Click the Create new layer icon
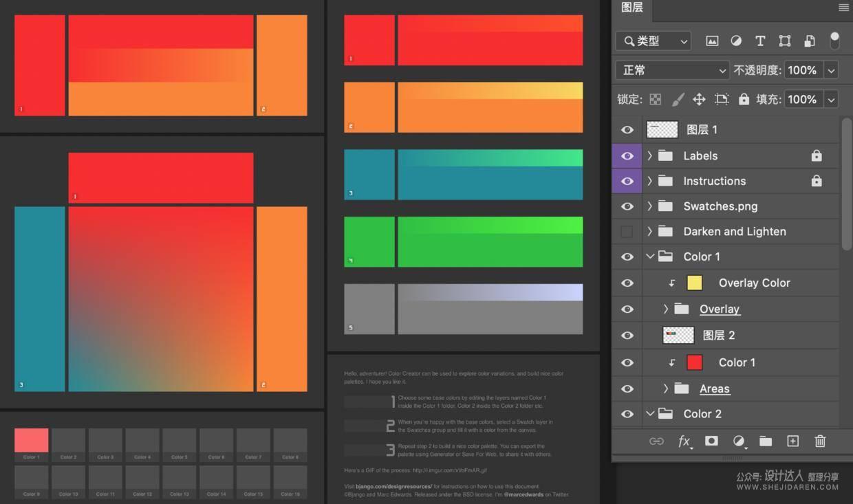The image size is (853, 504). pos(792,441)
